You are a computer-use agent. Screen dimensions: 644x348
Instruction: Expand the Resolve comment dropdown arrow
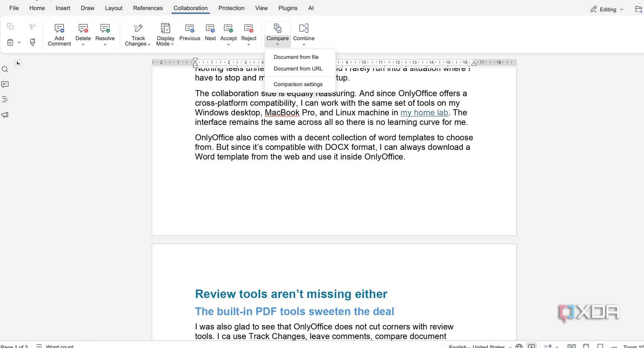pos(105,44)
